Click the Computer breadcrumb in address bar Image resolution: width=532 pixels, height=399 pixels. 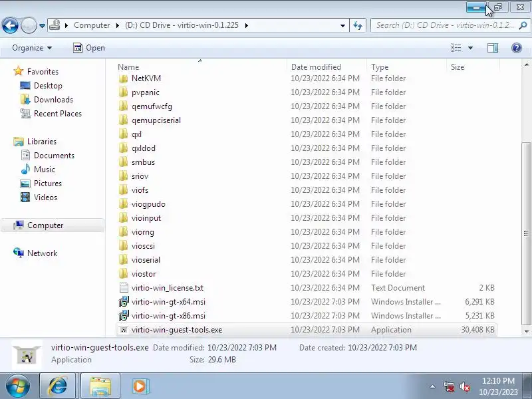point(92,25)
